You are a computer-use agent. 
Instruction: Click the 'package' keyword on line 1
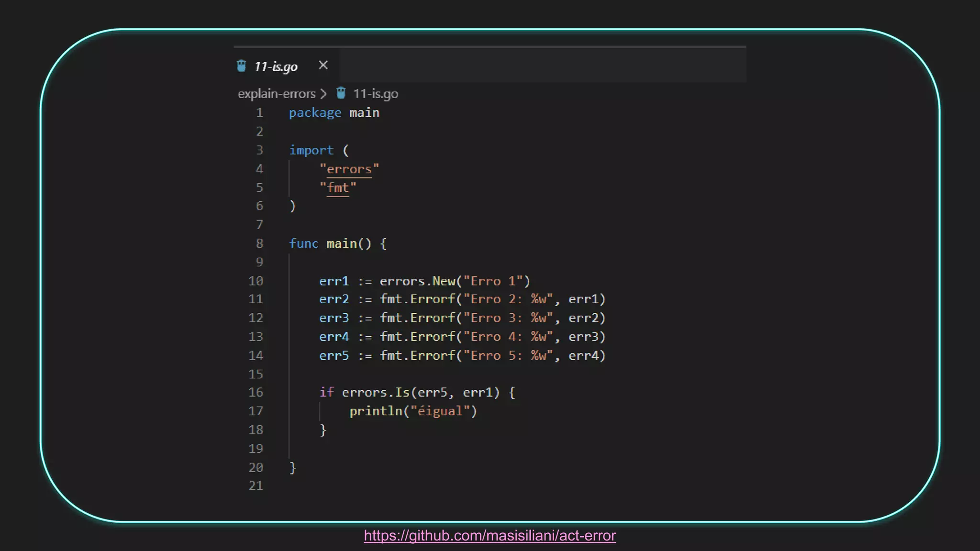tap(315, 113)
